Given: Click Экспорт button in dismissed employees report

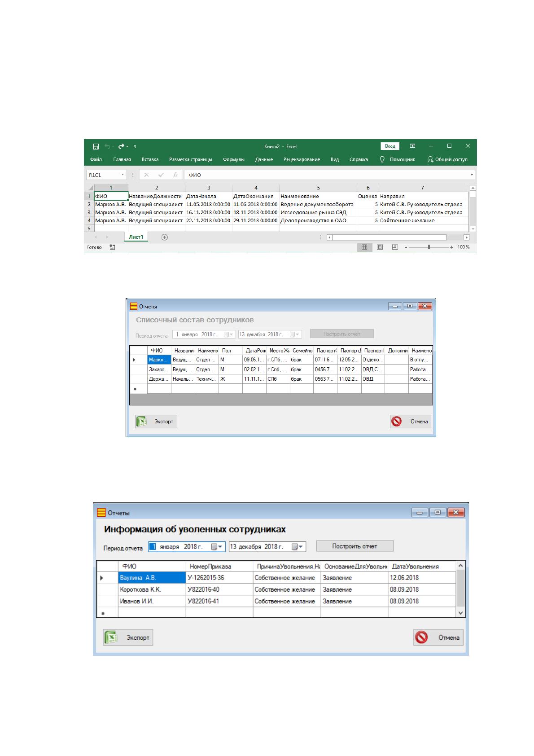Looking at the screenshot, I should coord(128,637).
